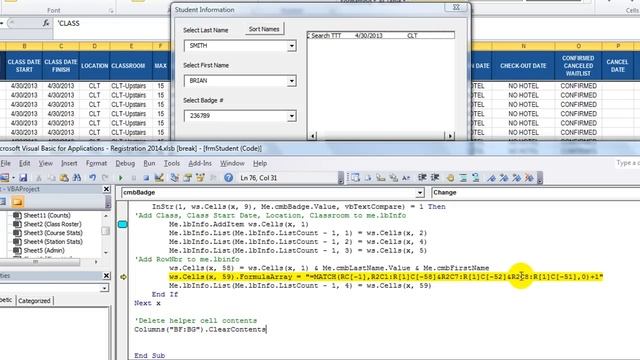Open the View menu
This screenshot has width=640, height=360.
coord(46,163)
